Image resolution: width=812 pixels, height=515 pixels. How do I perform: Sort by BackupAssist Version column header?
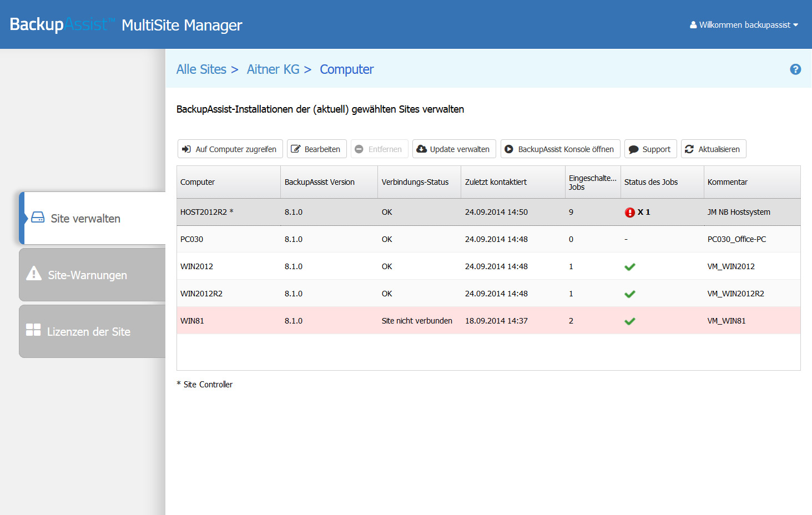329,182
